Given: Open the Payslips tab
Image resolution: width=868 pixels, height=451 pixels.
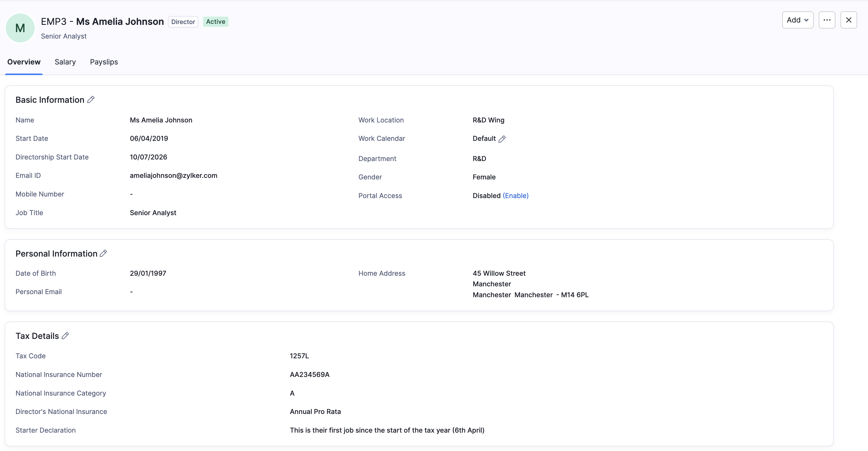Looking at the screenshot, I should [104, 62].
